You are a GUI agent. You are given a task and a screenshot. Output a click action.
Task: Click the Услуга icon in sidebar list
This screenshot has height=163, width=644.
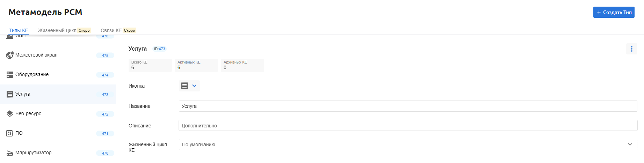tap(10, 94)
